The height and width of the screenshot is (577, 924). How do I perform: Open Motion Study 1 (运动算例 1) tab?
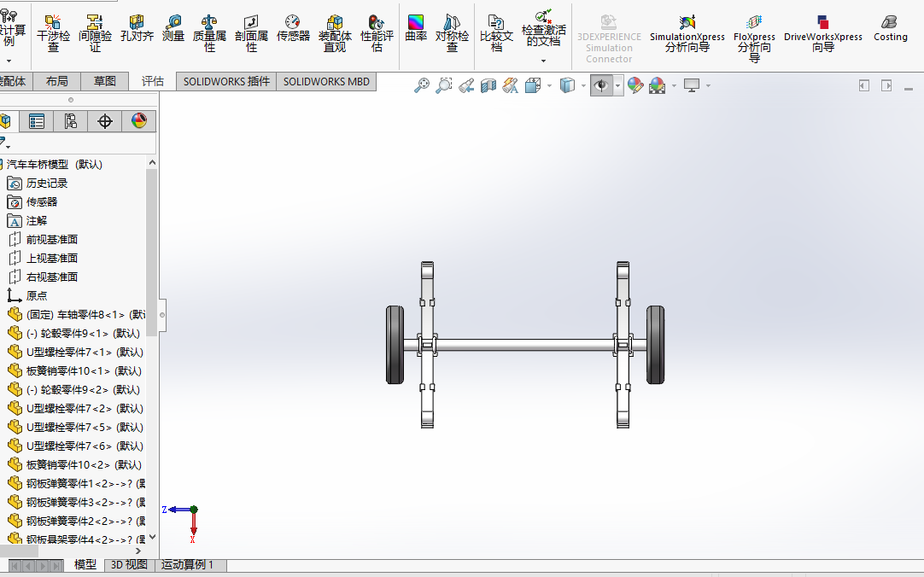click(187, 565)
